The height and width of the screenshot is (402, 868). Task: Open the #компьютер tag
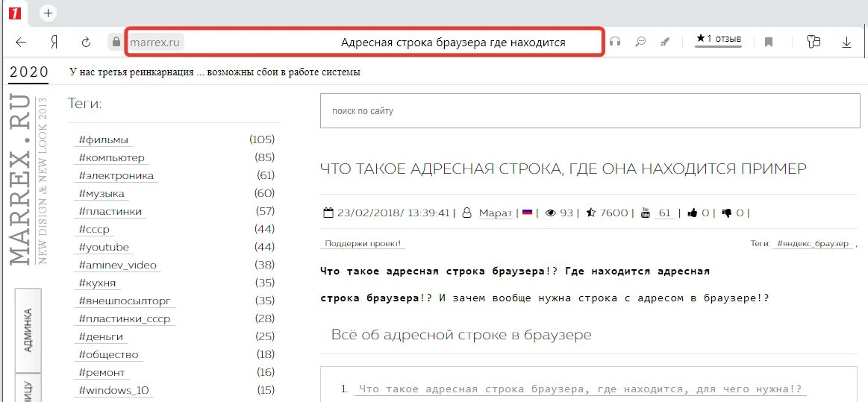tap(111, 157)
